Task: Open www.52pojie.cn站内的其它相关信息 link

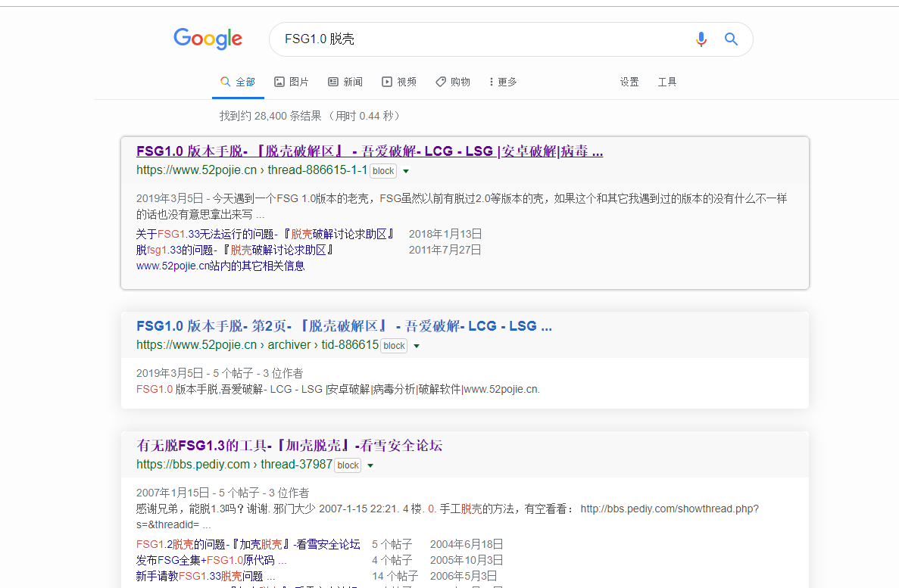Action: [x=220, y=266]
